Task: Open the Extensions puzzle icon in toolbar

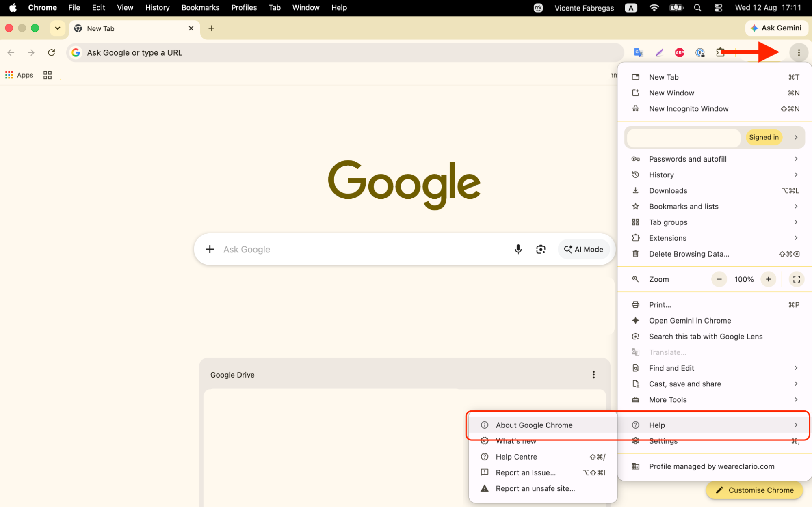Action: tap(720, 53)
